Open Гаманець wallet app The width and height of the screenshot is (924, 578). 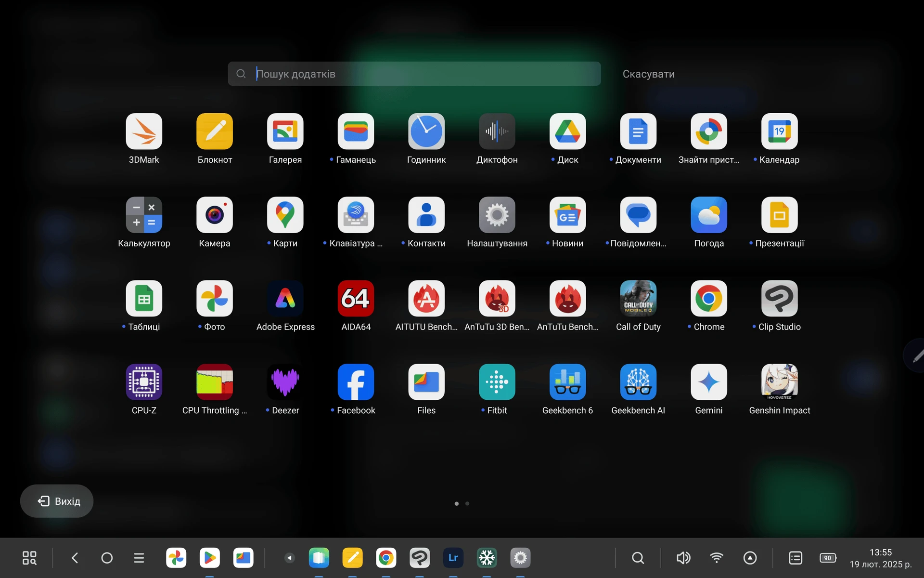click(x=356, y=131)
